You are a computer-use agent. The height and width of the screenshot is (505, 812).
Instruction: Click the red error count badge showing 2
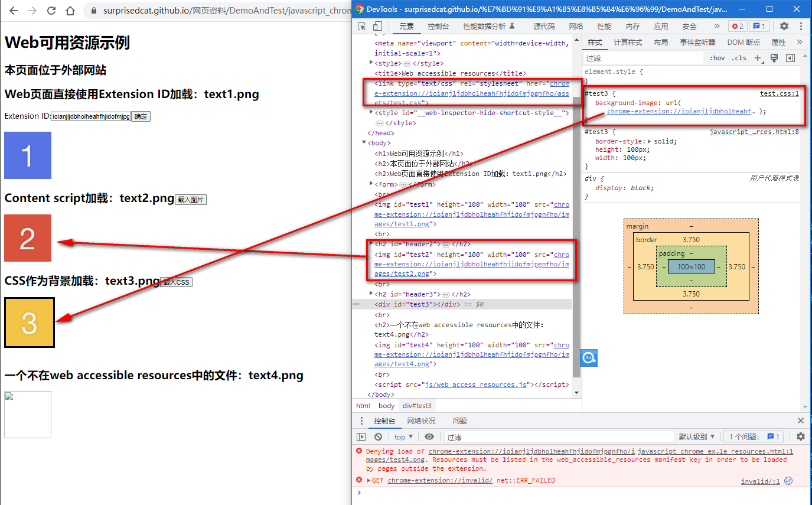point(738,26)
